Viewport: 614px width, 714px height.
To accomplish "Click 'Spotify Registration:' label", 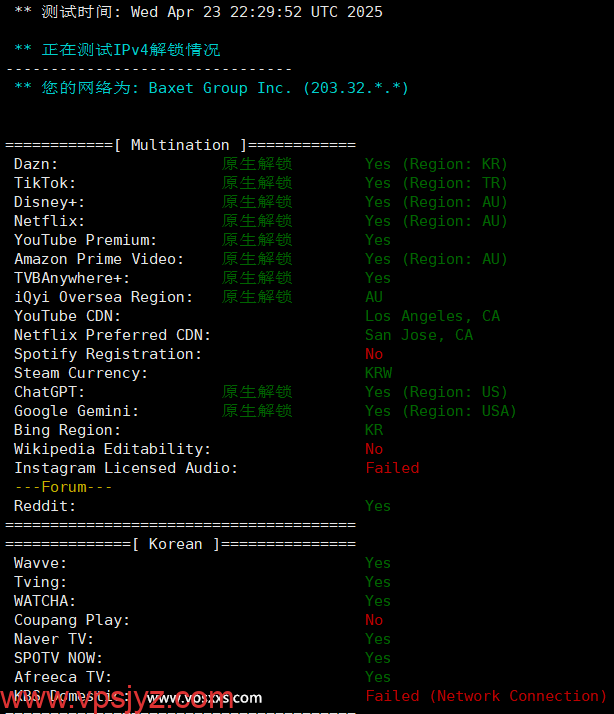I will pyautogui.click(x=108, y=354).
